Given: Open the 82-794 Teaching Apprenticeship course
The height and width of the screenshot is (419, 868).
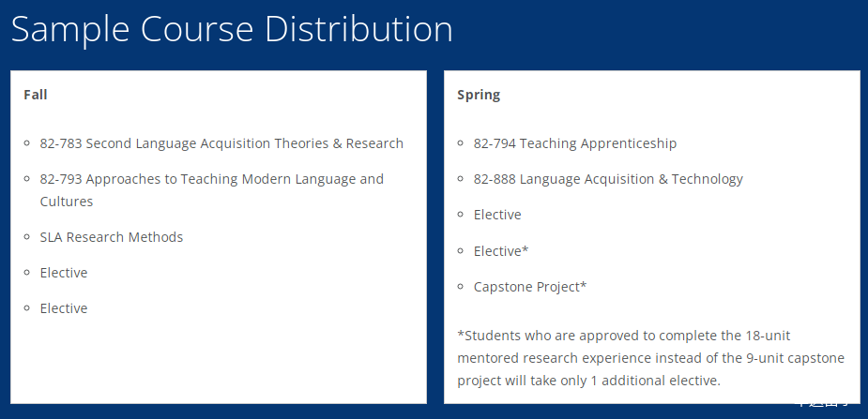Looking at the screenshot, I should click(x=575, y=143).
